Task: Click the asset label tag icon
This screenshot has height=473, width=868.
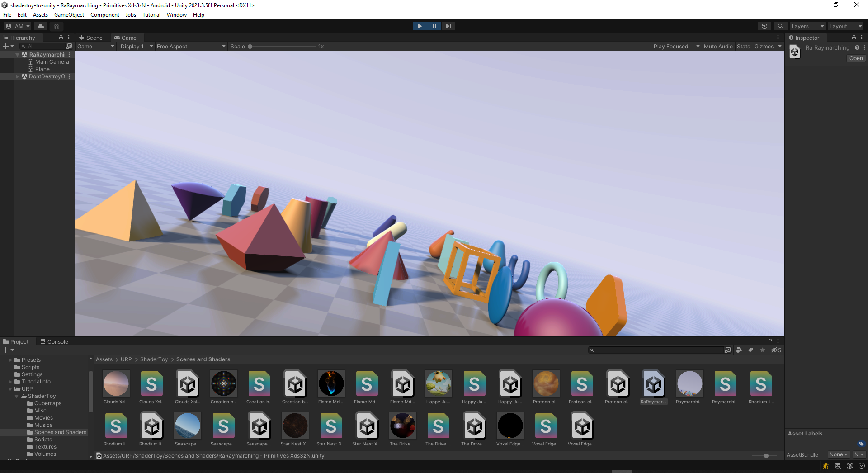Action: pyautogui.click(x=861, y=444)
